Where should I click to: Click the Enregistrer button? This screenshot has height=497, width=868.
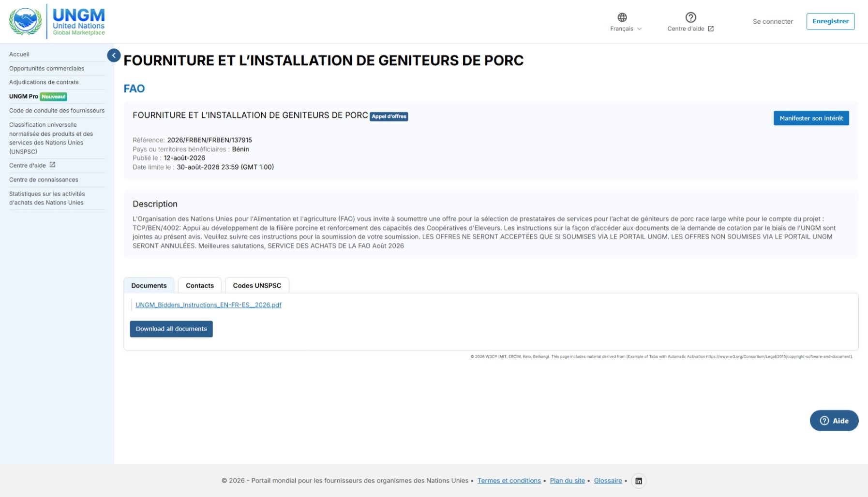coord(830,21)
